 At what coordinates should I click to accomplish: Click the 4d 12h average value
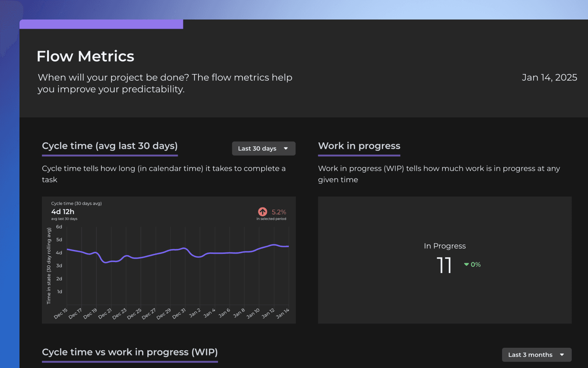point(63,212)
